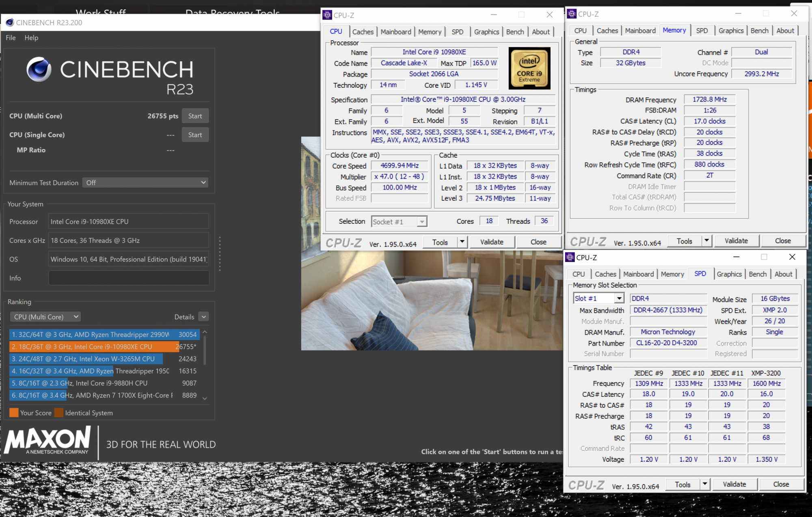
Task: Click the Intel Core i9 Extreme logo badge
Action: [529, 68]
